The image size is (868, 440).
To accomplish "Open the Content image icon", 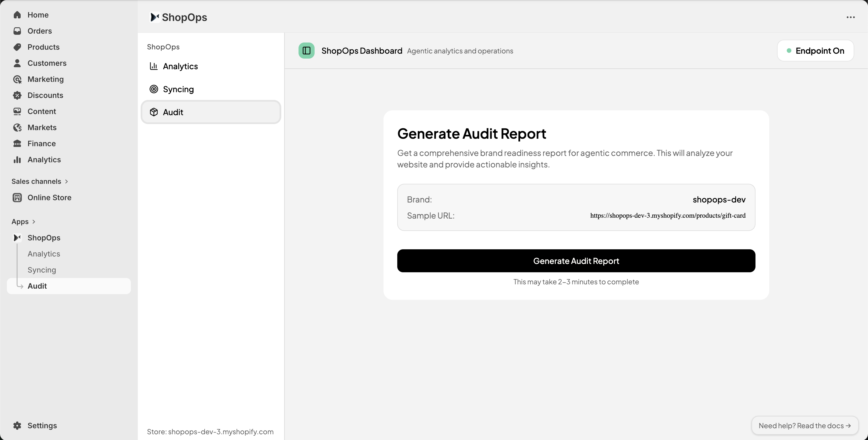I will point(18,111).
